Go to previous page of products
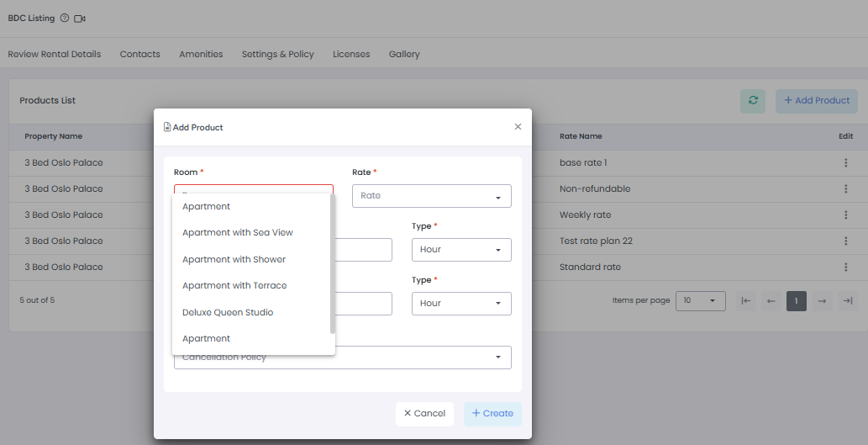 (771, 301)
